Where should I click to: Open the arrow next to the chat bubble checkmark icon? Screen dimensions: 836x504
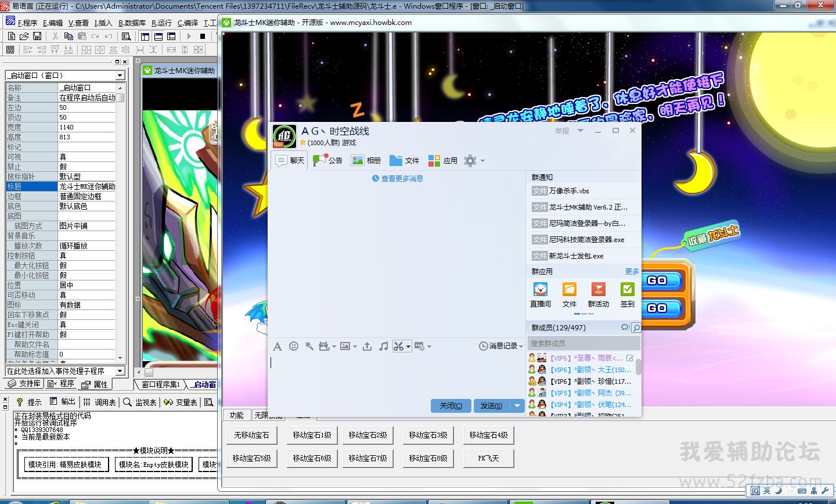coord(429,347)
